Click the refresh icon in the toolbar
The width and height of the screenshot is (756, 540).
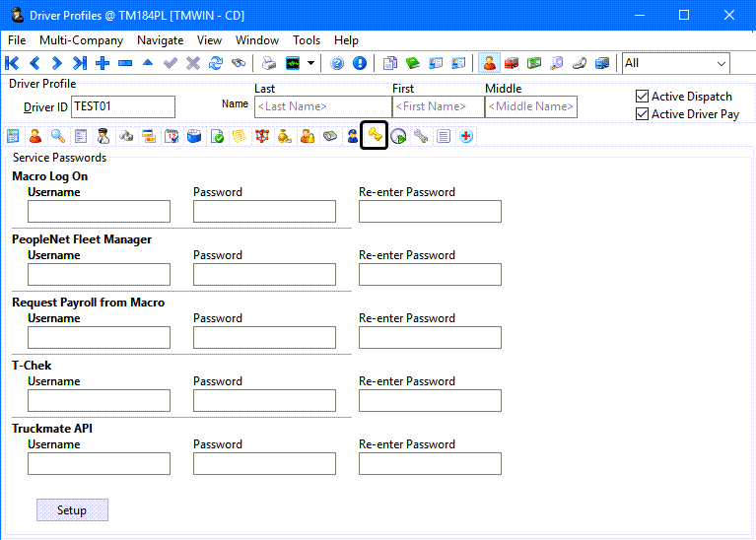pos(215,63)
